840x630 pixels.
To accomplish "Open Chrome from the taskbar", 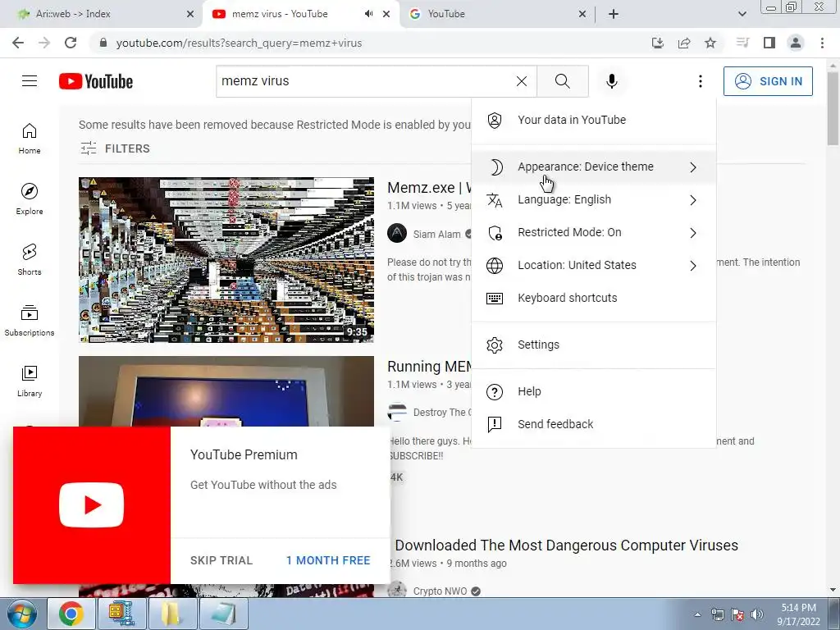I will pyautogui.click(x=71, y=614).
